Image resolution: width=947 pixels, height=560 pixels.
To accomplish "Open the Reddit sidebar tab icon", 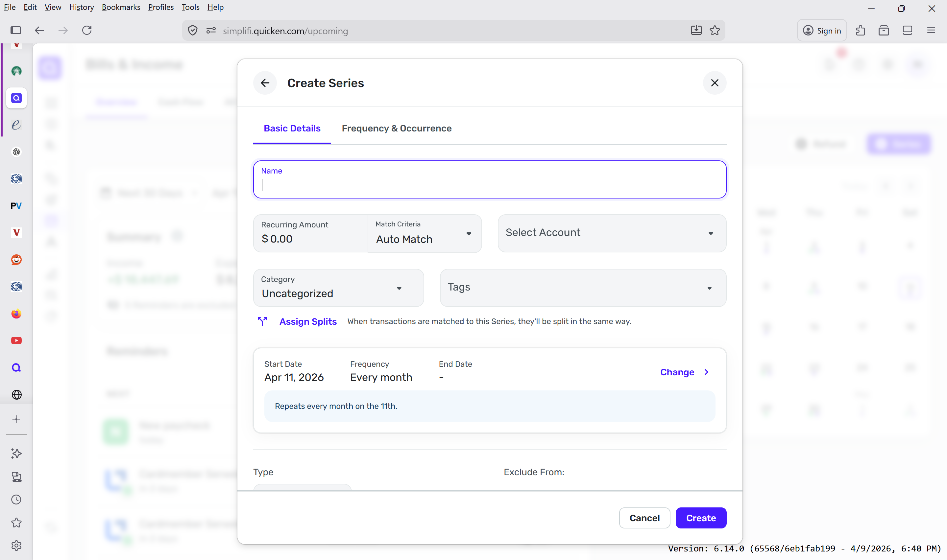I will (16, 260).
